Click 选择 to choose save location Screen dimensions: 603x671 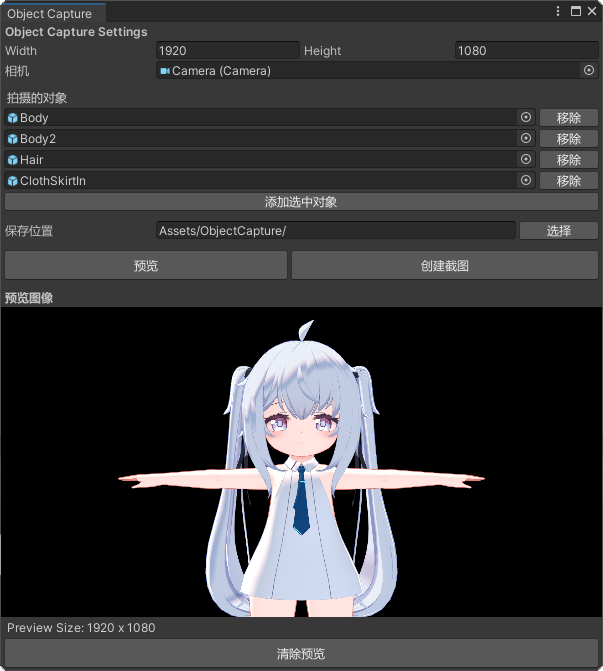pyautogui.click(x=558, y=231)
